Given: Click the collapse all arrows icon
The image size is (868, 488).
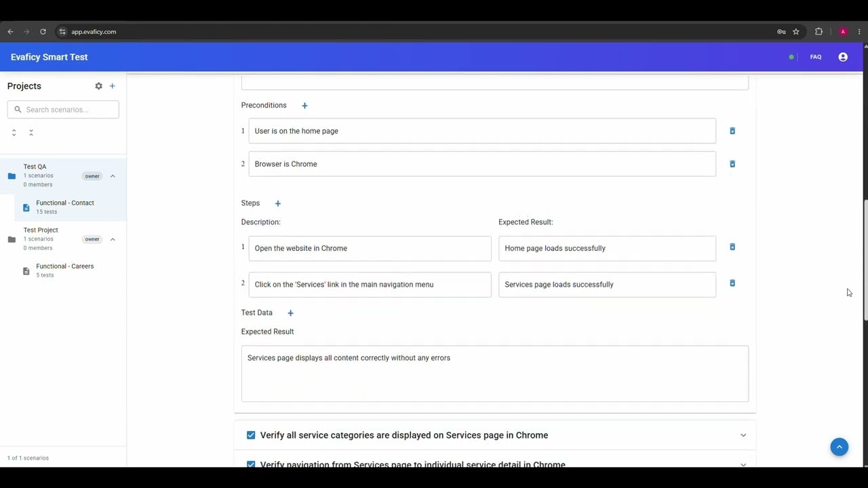Looking at the screenshot, I should [31, 133].
